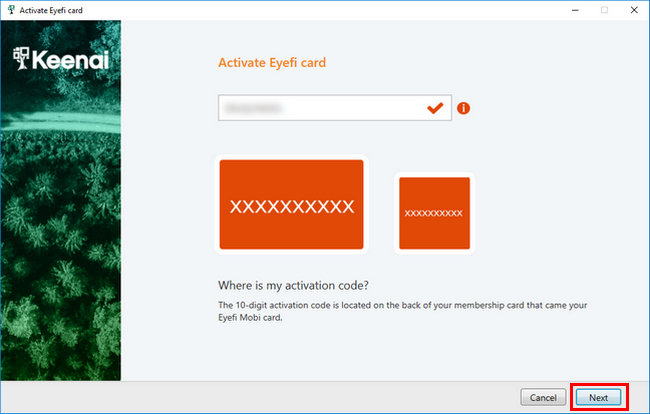Close the Activate Eyefi card window
Image resolution: width=650 pixels, height=414 pixels.
coord(634,10)
